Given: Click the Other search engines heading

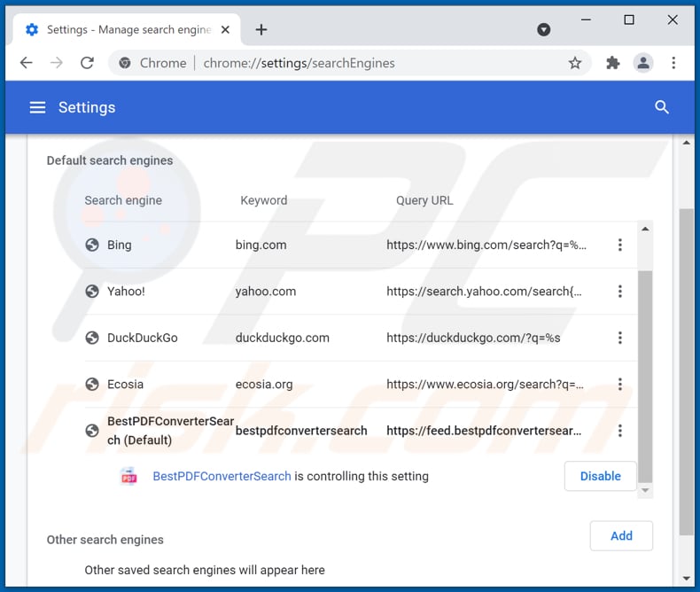Looking at the screenshot, I should (x=105, y=540).
